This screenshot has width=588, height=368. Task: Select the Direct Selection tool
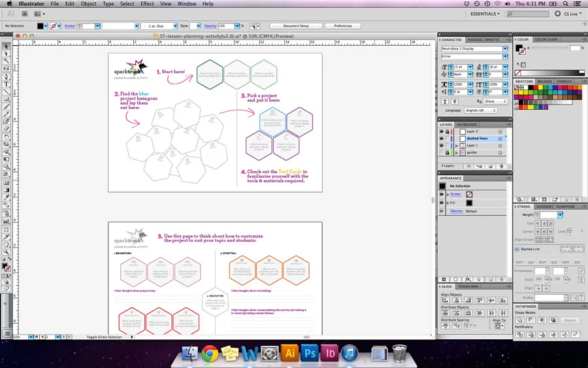(6, 53)
